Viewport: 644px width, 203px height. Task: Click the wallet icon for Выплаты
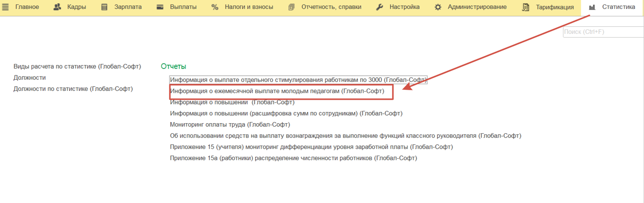coord(160,7)
